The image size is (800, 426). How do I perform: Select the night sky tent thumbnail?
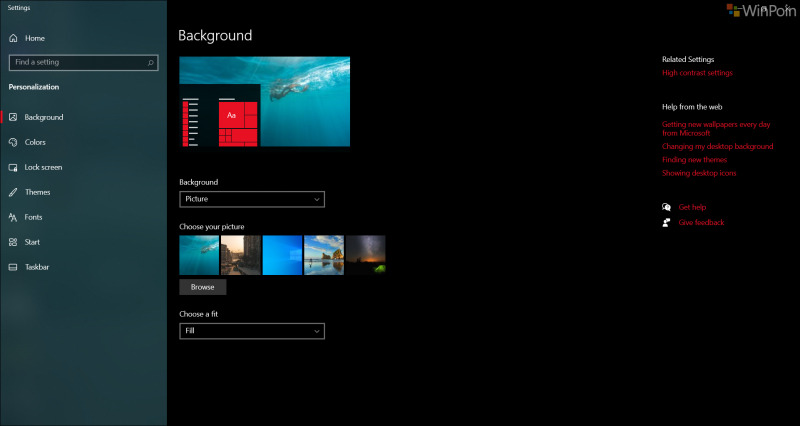click(366, 255)
